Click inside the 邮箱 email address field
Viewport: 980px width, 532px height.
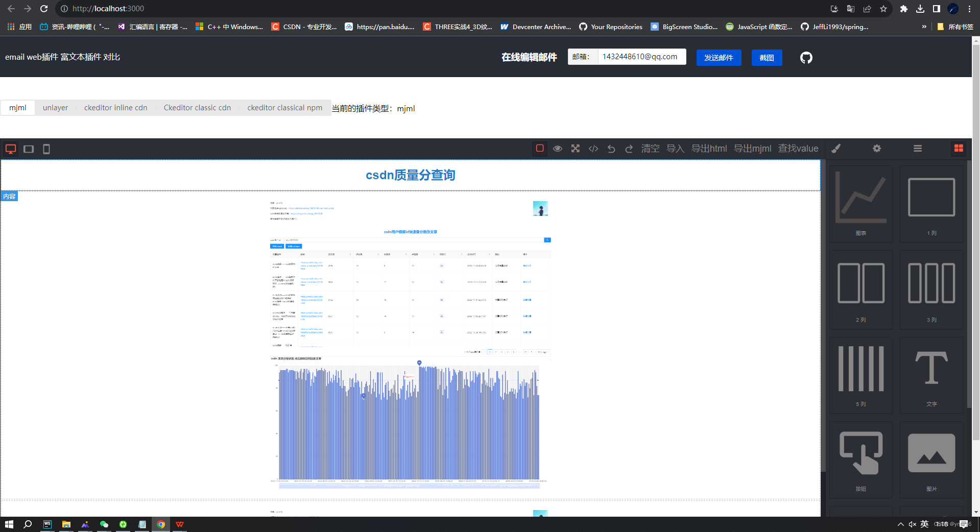point(640,57)
